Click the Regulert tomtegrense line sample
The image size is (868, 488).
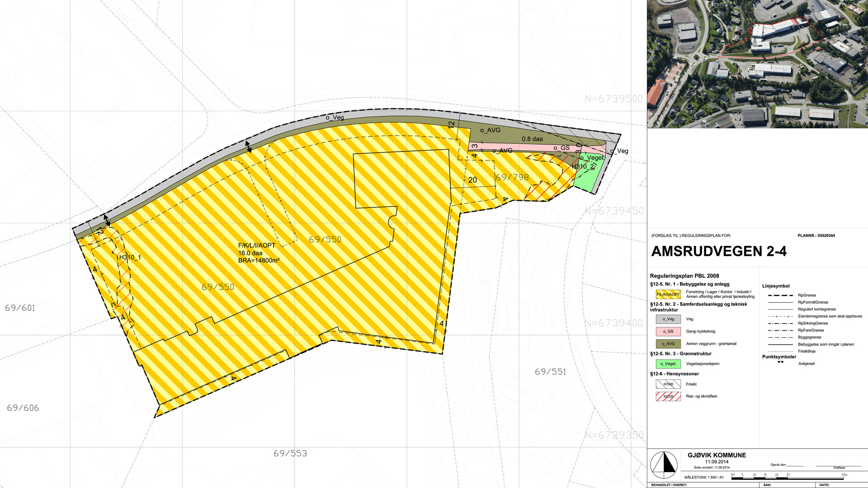(780, 310)
